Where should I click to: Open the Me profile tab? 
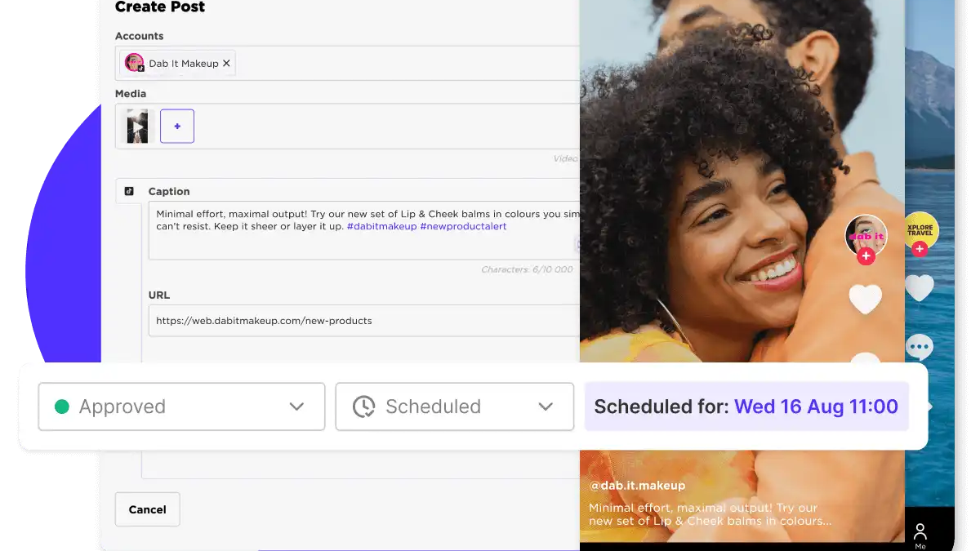[920, 535]
